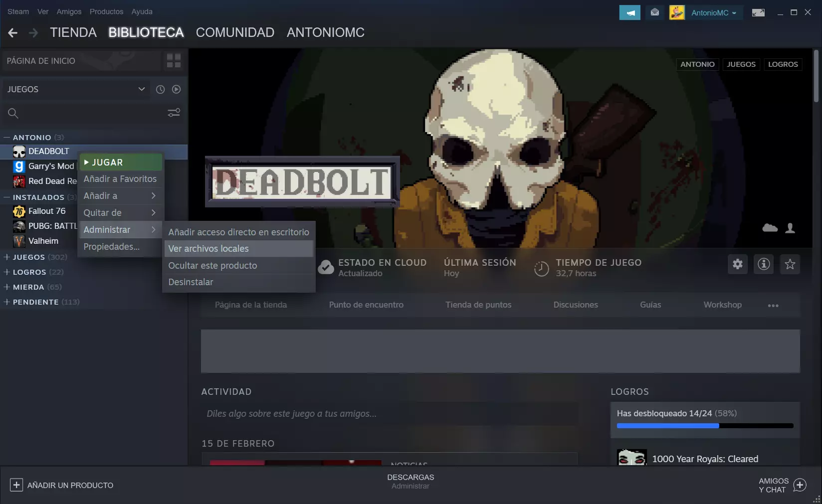Choose Añadir a Favoritos in context menu
This screenshot has width=822, height=504.
point(121,179)
